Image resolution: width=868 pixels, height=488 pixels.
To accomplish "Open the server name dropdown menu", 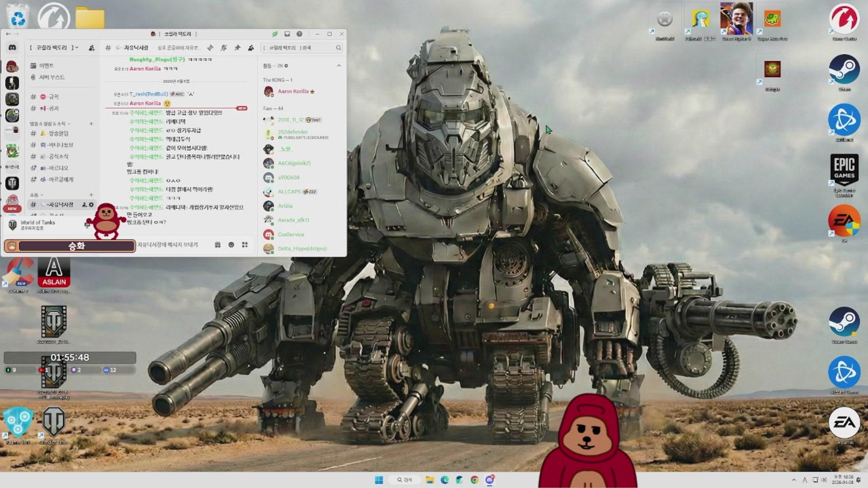I will click(54, 47).
